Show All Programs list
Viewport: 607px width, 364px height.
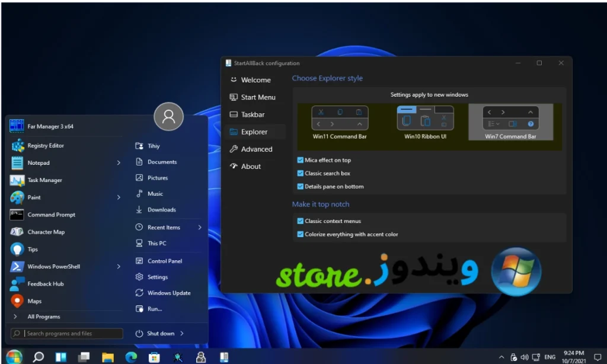pyautogui.click(x=43, y=317)
